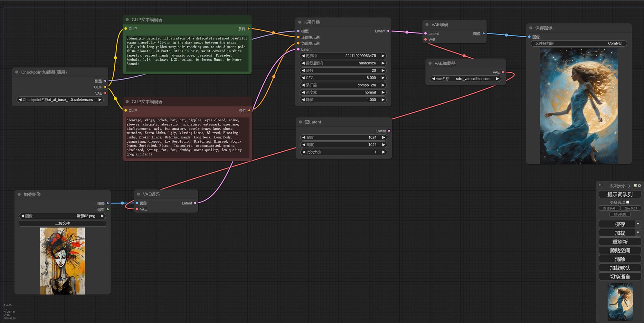This screenshot has height=323, width=644.
Task: Click the 模型 output socket on Checkpoint loader
Action: 105,81
